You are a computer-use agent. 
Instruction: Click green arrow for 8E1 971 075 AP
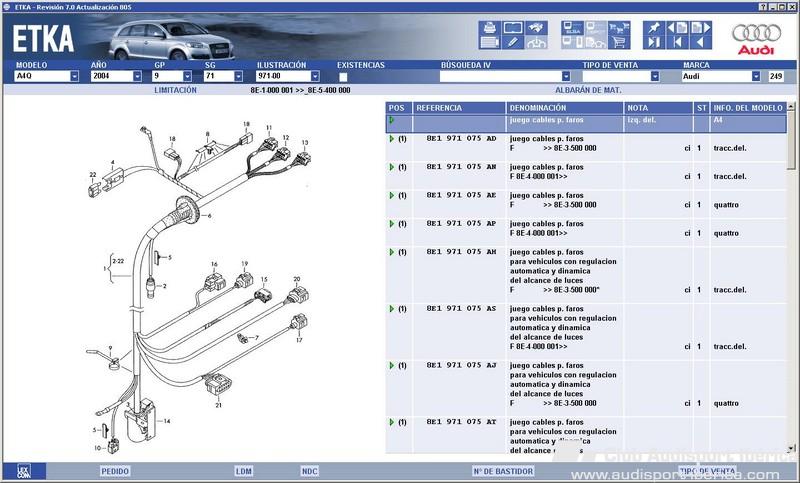point(391,224)
